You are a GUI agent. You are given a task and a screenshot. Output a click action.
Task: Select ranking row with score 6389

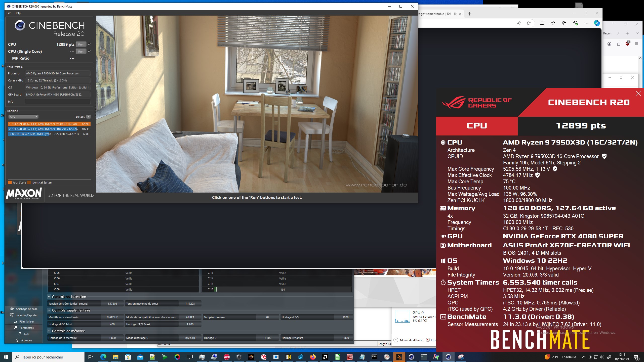coord(49,134)
